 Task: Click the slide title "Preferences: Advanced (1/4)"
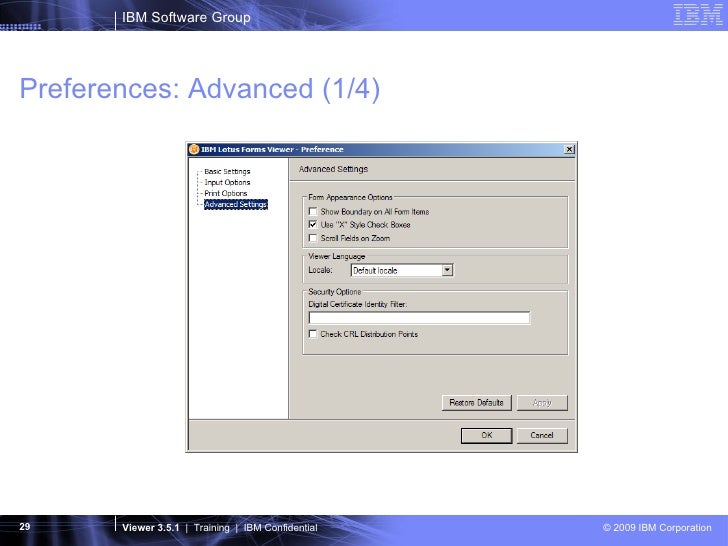(x=200, y=88)
